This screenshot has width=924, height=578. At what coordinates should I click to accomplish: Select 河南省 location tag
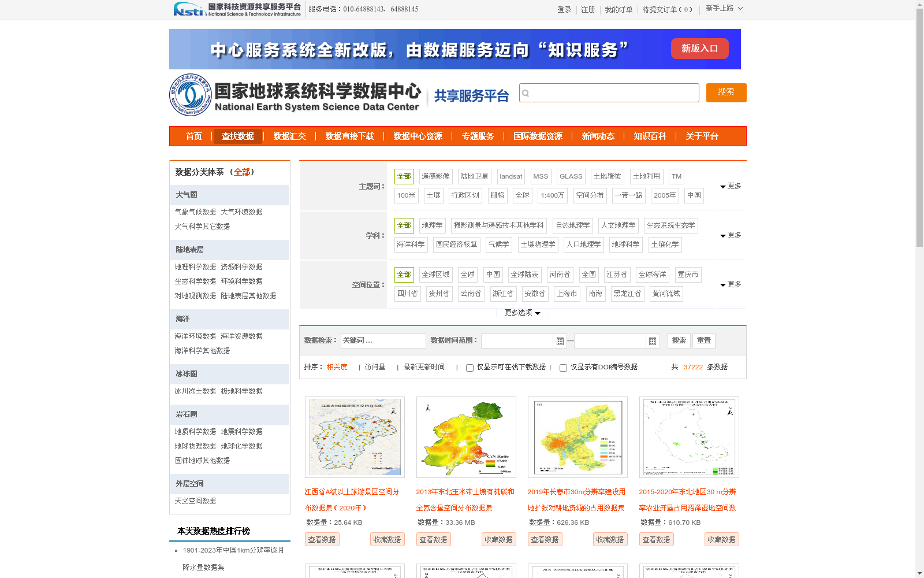560,275
